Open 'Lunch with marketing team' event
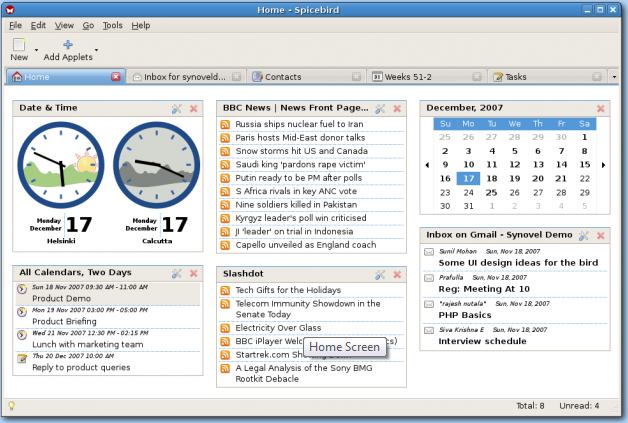 click(108, 339)
